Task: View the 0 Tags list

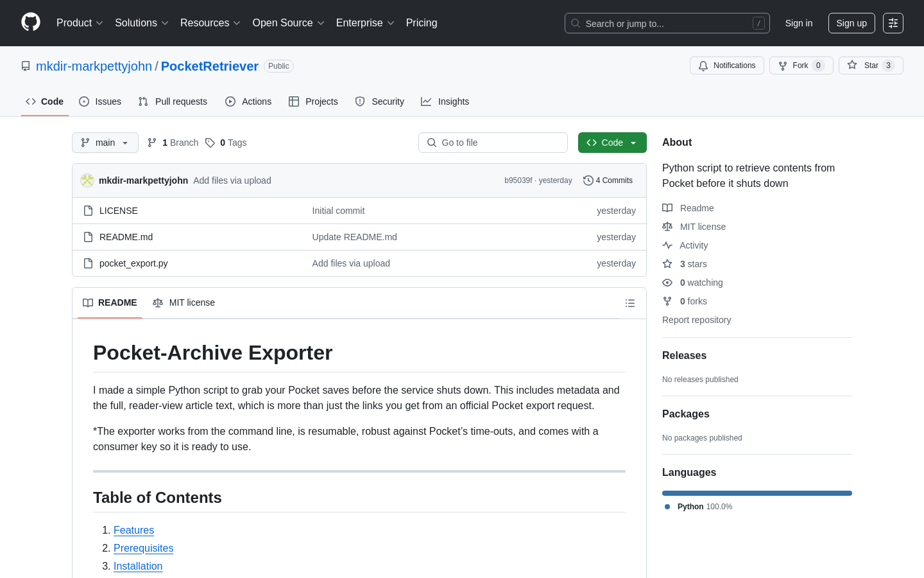Action: [x=226, y=143]
